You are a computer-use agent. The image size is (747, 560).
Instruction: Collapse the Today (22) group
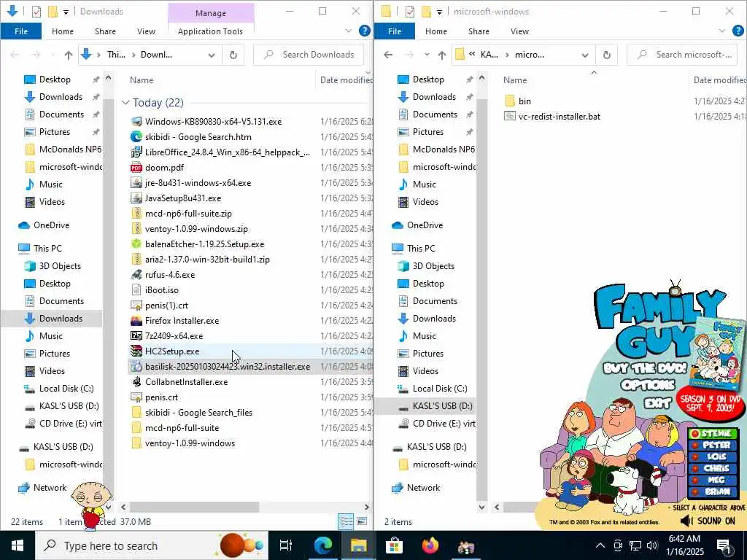pos(125,102)
